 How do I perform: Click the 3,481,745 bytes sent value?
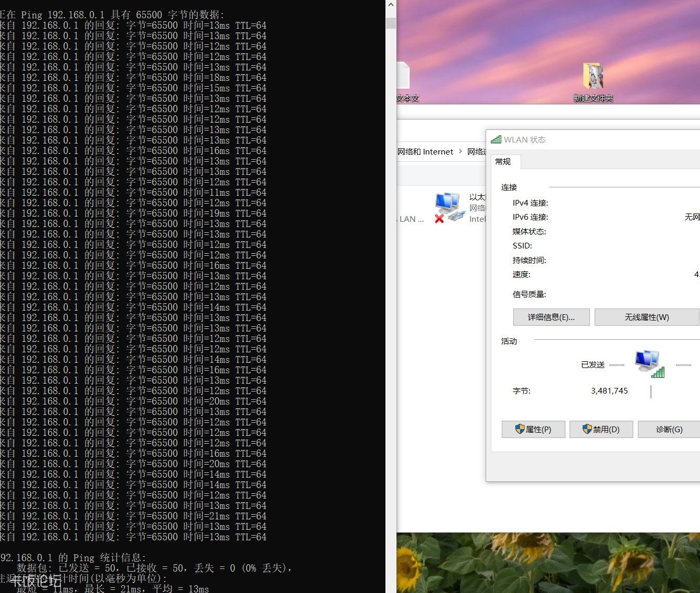pyautogui.click(x=609, y=390)
